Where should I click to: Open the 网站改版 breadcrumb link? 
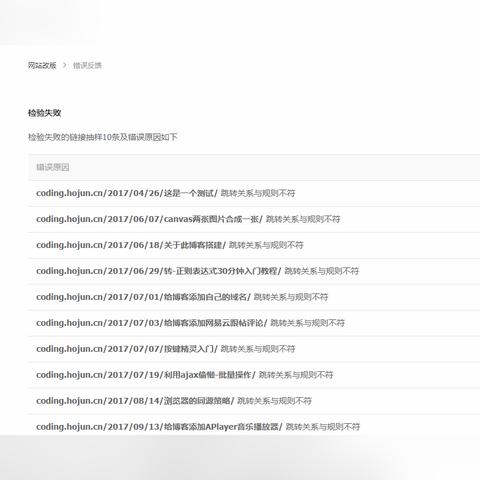click(x=42, y=65)
